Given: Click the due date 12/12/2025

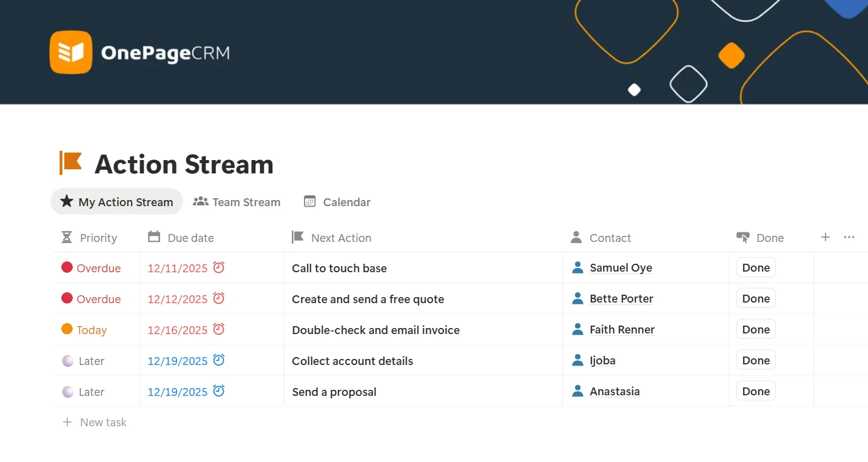Looking at the screenshot, I should point(178,299).
